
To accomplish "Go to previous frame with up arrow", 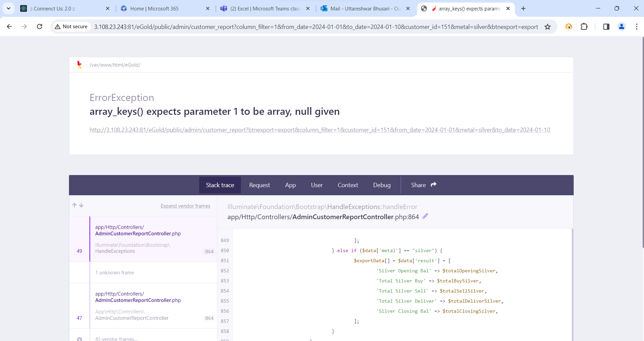I will [x=74, y=205].
